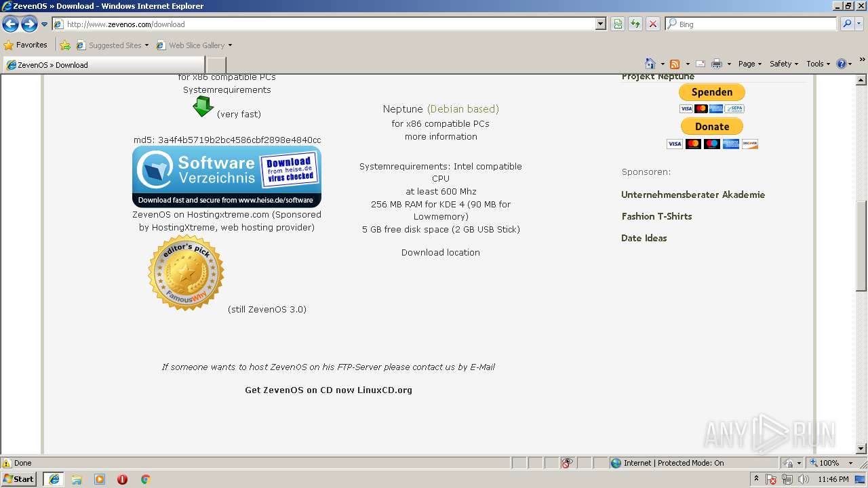The image size is (868, 488).
Task: Open the Safety menu
Action: coord(783,64)
